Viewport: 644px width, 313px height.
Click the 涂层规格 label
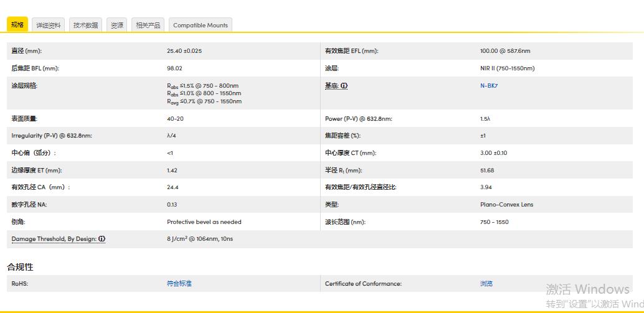click(x=25, y=86)
